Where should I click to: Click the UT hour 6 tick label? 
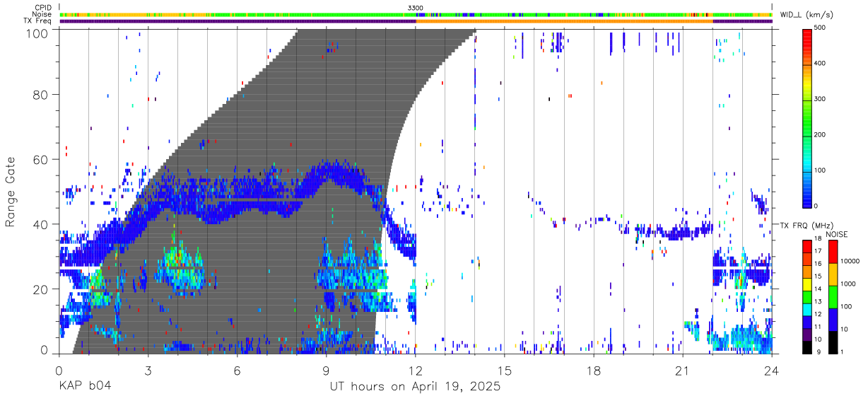coord(237,370)
